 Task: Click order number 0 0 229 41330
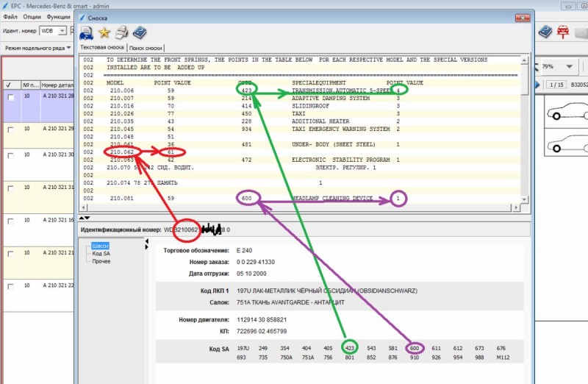coord(256,262)
